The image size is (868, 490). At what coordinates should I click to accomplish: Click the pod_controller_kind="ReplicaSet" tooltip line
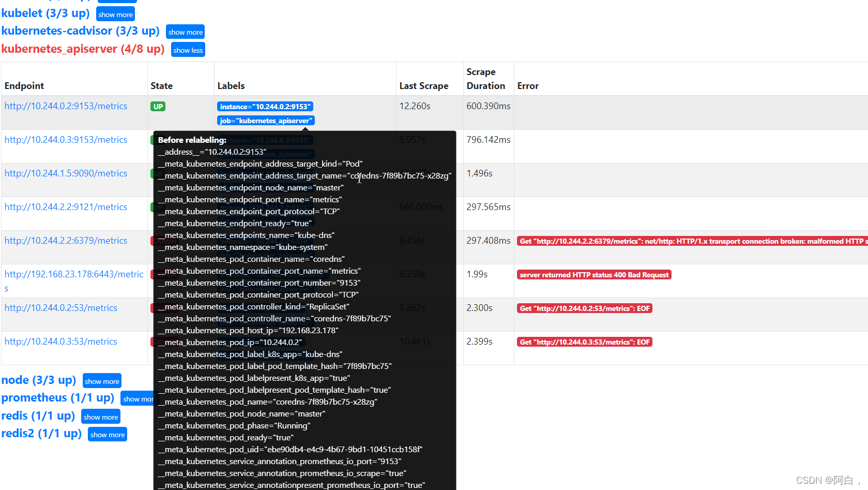pos(253,306)
